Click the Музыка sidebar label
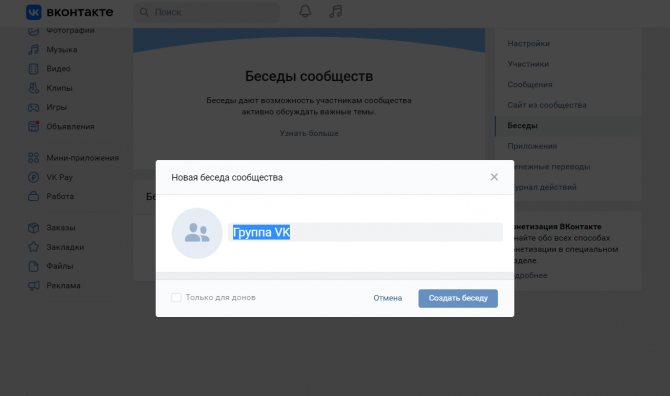This screenshot has width=670, height=396. [62, 50]
